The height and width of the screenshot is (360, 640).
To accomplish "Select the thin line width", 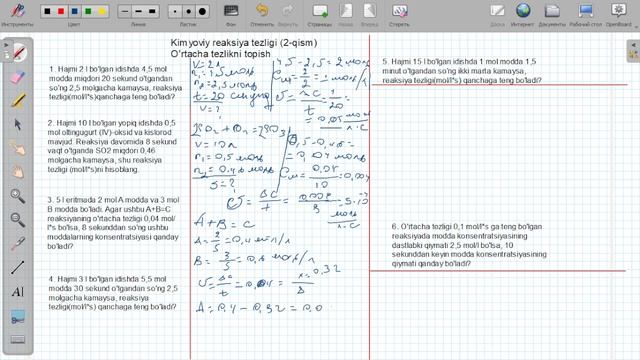I will coord(125,11).
